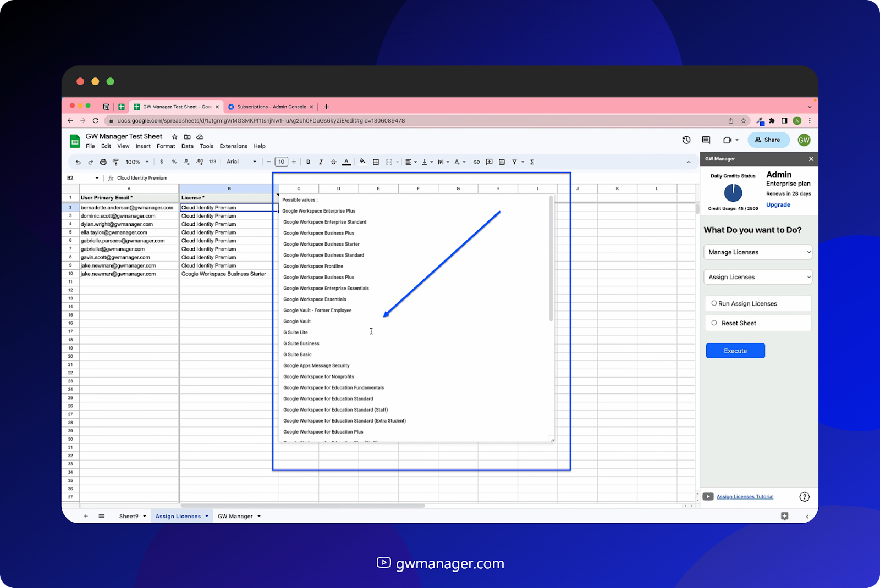Bookmark this page with the star icon
This screenshot has width=880, height=588.
click(744, 121)
